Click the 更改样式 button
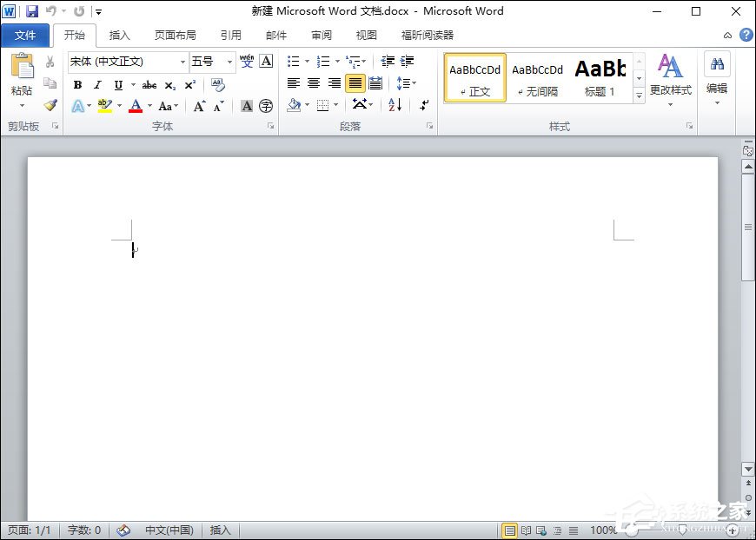 [670, 78]
